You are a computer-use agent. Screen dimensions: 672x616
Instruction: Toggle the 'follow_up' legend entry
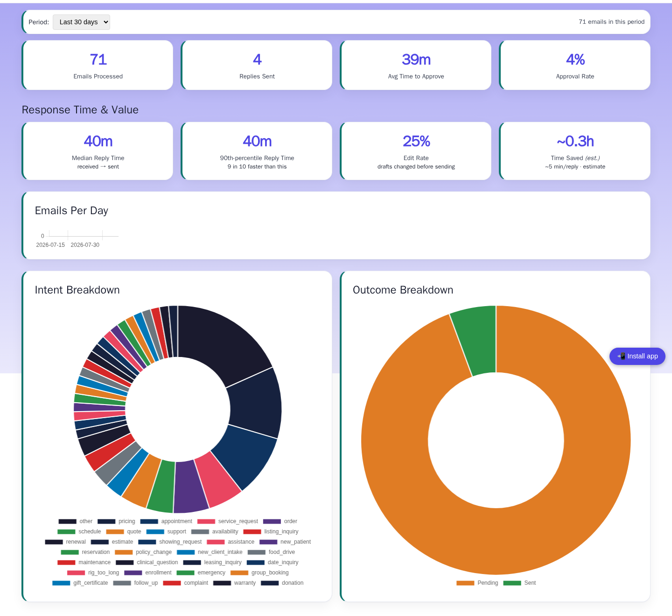pos(135,583)
